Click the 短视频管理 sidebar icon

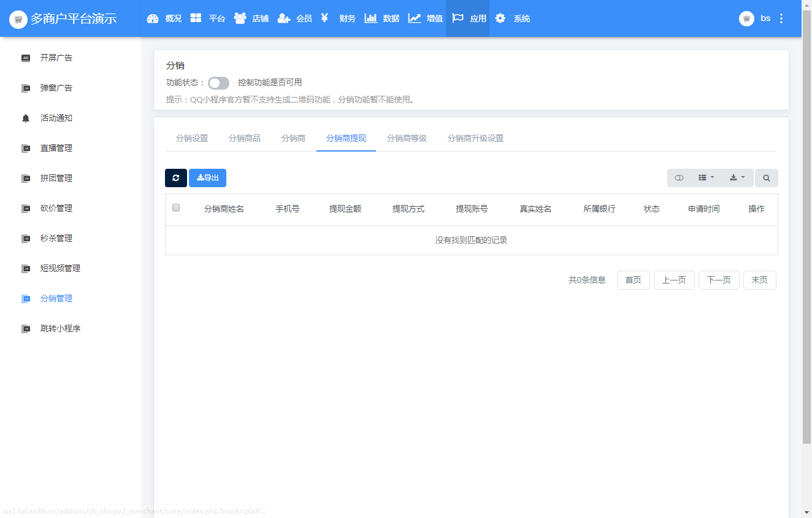(x=26, y=268)
